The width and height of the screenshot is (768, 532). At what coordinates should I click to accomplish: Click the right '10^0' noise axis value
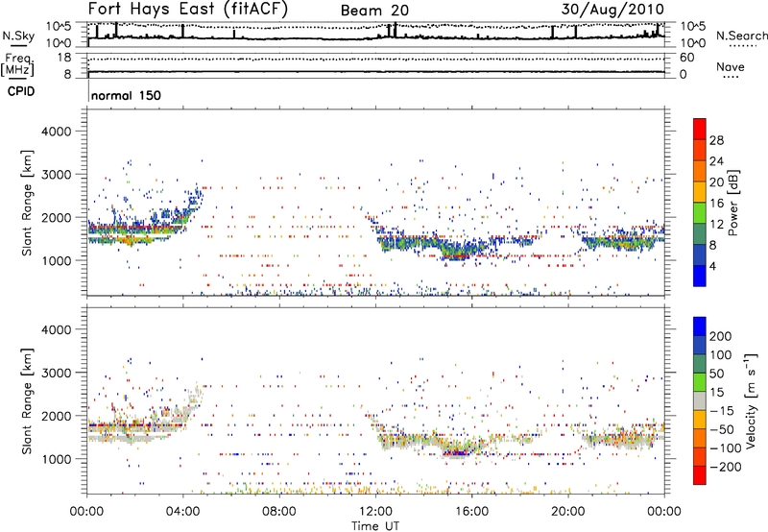692,43
